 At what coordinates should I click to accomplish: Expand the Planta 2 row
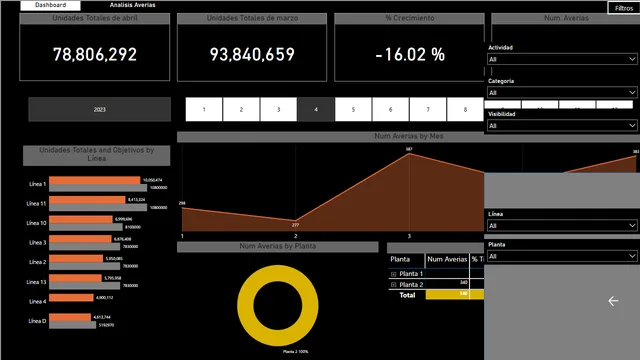tap(393, 284)
